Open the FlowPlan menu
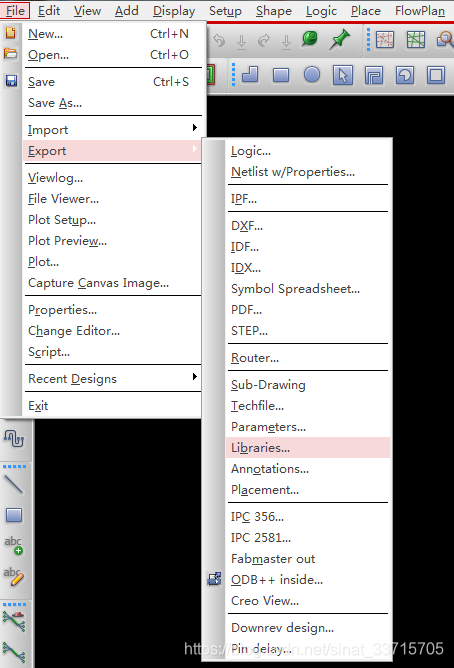 click(420, 10)
